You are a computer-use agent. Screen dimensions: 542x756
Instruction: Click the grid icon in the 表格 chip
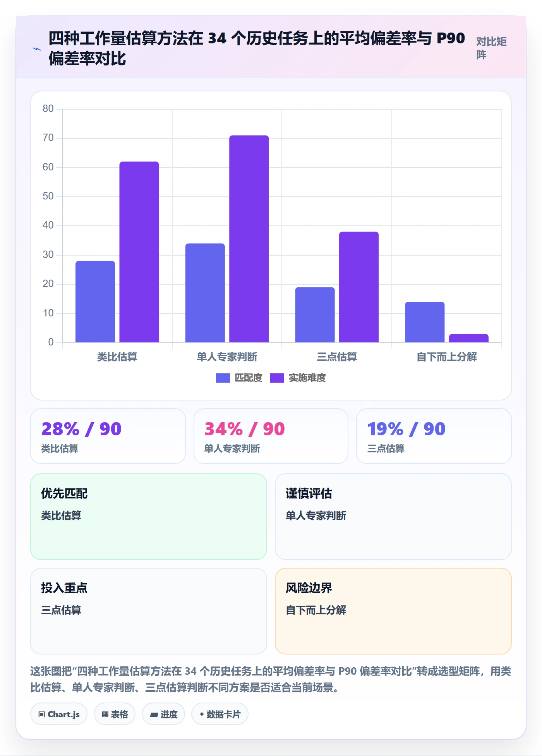point(105,715)
